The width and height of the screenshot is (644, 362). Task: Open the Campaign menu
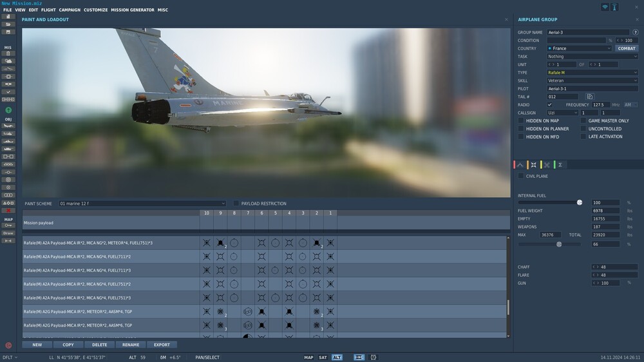click(70, 10)
